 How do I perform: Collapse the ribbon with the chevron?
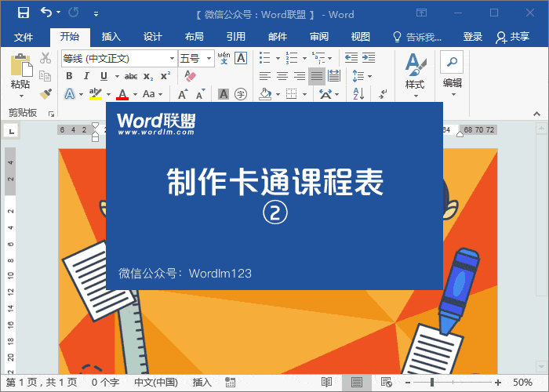point(536,114)
